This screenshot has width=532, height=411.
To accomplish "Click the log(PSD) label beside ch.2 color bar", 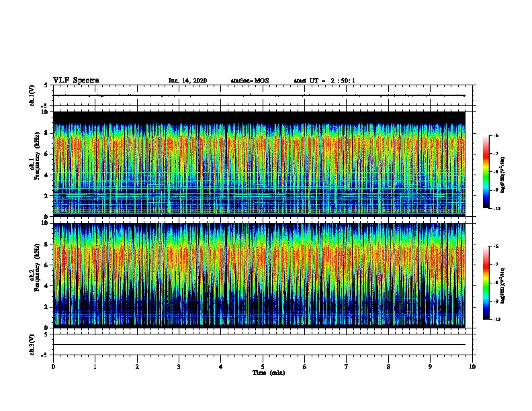I will tap(503, 285).
